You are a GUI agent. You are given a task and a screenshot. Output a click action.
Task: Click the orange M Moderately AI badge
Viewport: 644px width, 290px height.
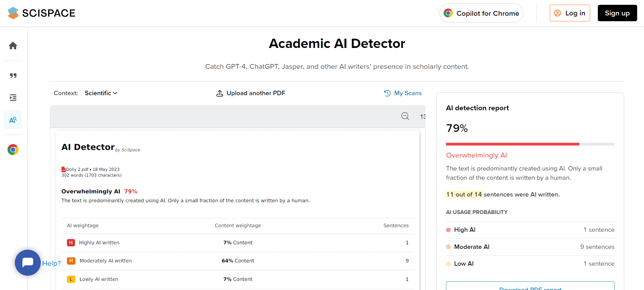71,261
